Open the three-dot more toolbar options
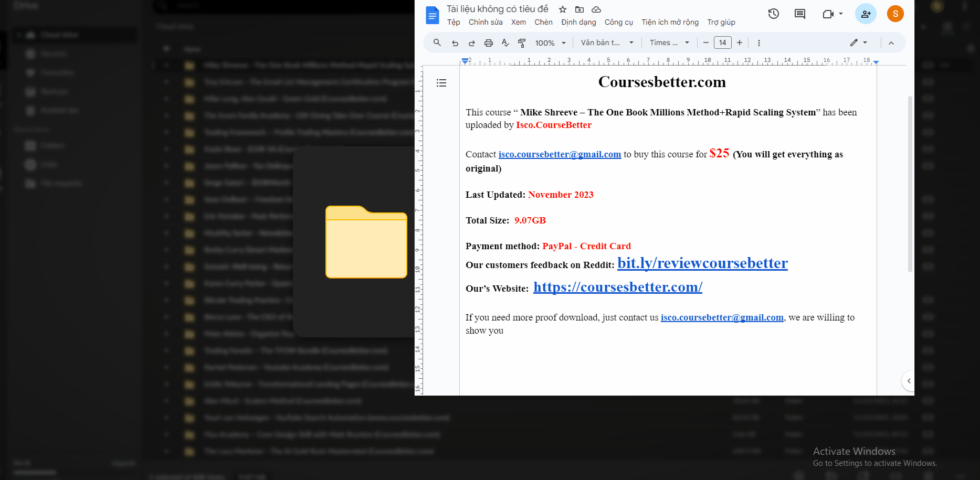 pos(758,43)
